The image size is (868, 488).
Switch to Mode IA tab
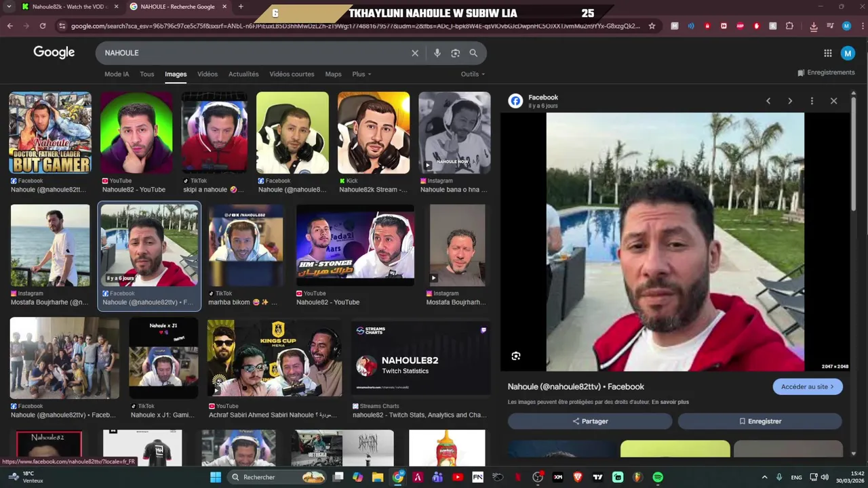(117, 74)
